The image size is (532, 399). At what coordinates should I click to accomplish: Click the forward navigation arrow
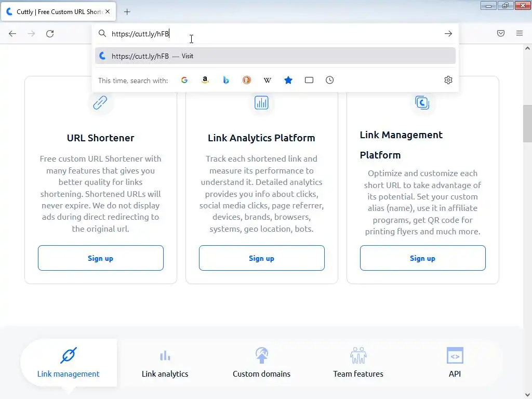[31, 34]
